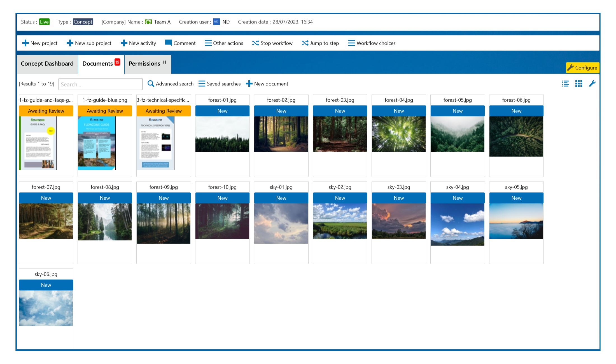Toggle the Live status badge

point(44,22)
